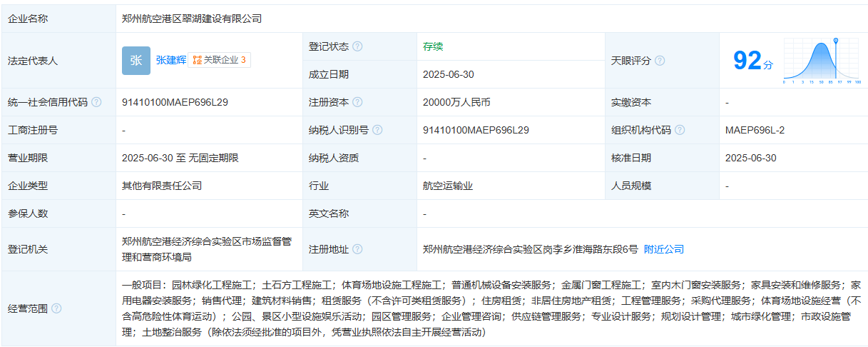Image resolution: width=868 pixels, height=347 pixels.
Task: Click the help icon beside 登记状态
Action: (357, 46)
